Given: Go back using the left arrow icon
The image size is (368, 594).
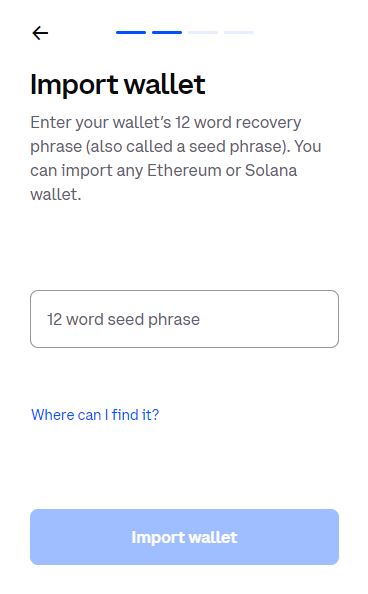Looking at the screenshot, I should coord(40,33).
